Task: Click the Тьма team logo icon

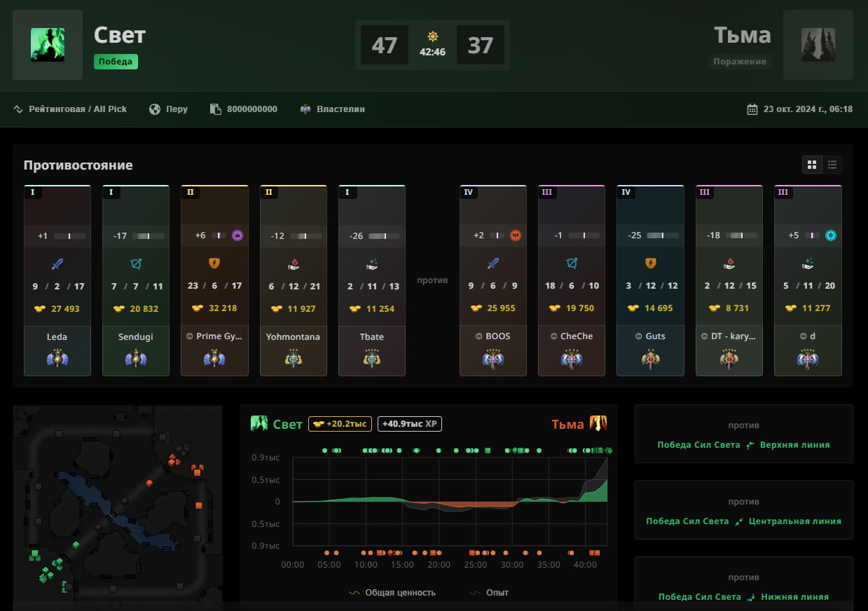Action: (818, 45)
